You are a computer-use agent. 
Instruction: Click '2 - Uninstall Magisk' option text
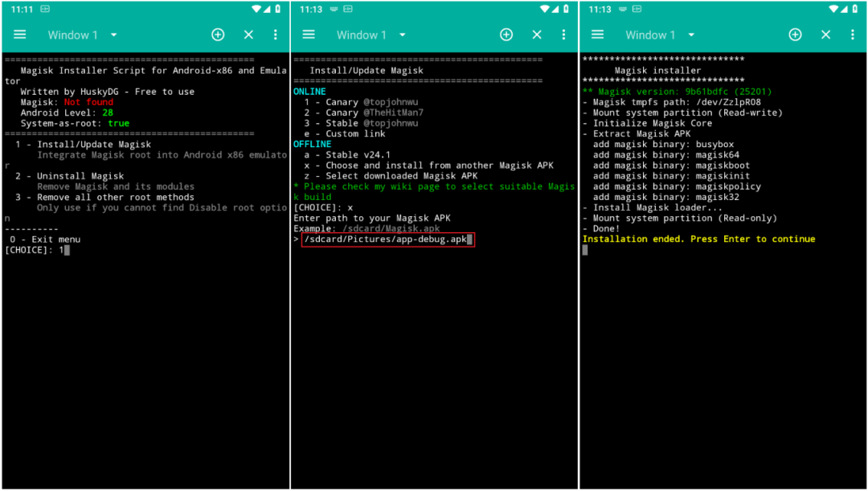tap(70, 176)
